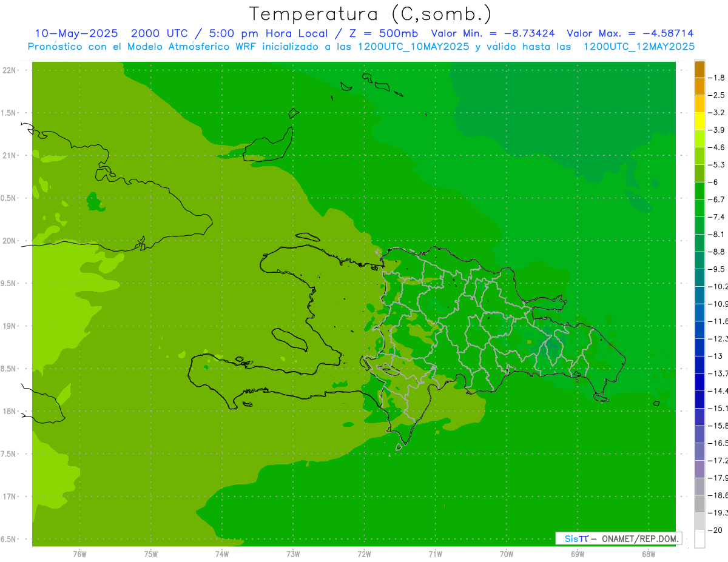Click the 'Temperatura (C,somb.)' title
Screen dimensions: 728x562
370,14
